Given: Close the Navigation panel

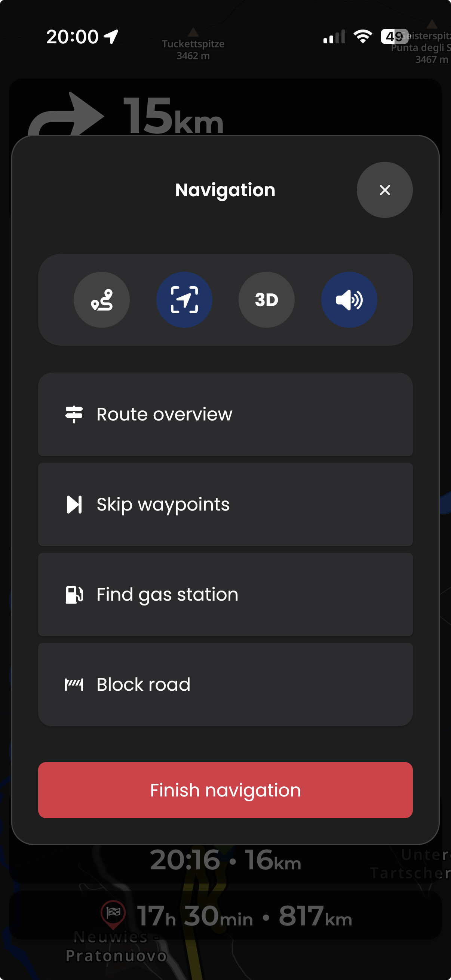Looking at the screenshot, I should [x=384, y=190].
